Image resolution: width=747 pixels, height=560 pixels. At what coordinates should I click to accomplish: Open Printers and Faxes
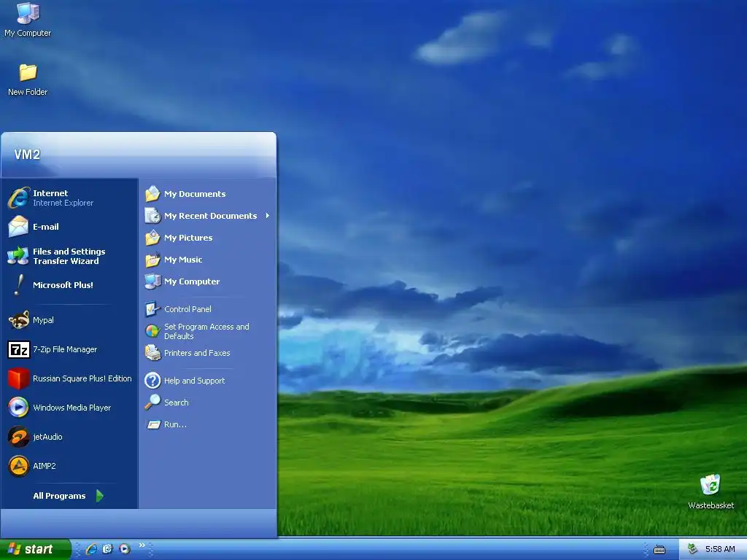click(x=208, y=353)
